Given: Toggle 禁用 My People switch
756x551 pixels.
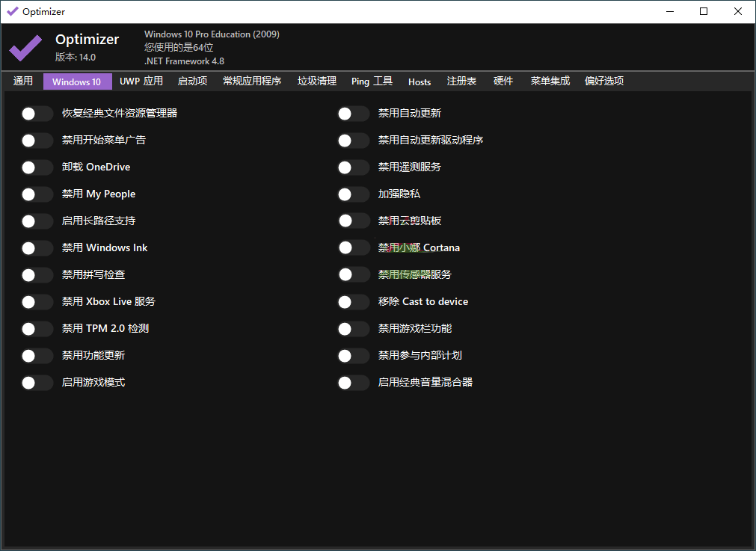Looking at the screenshot, I should [x=37, y=194].
